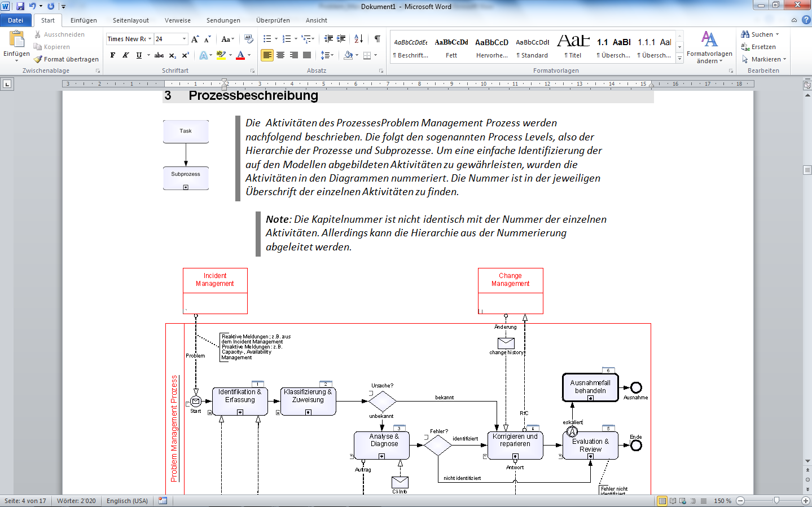
Task: Expand the styles gallery
Action: pyautogui.click(x=679, y=58)
